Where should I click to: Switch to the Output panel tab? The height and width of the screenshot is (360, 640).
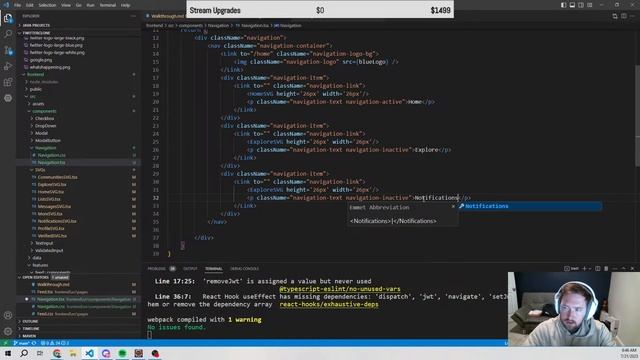pos(190,269)
